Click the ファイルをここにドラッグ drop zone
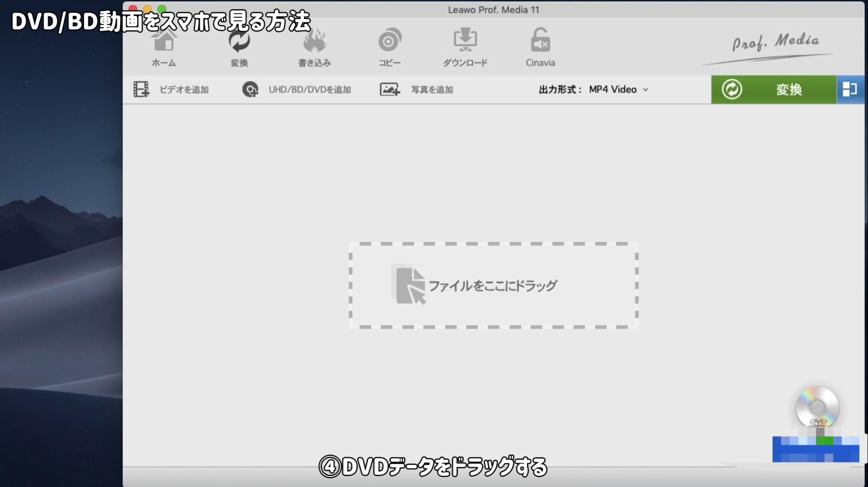The height and width of the screenshot is (487, 868). click(x=493, y=286)
